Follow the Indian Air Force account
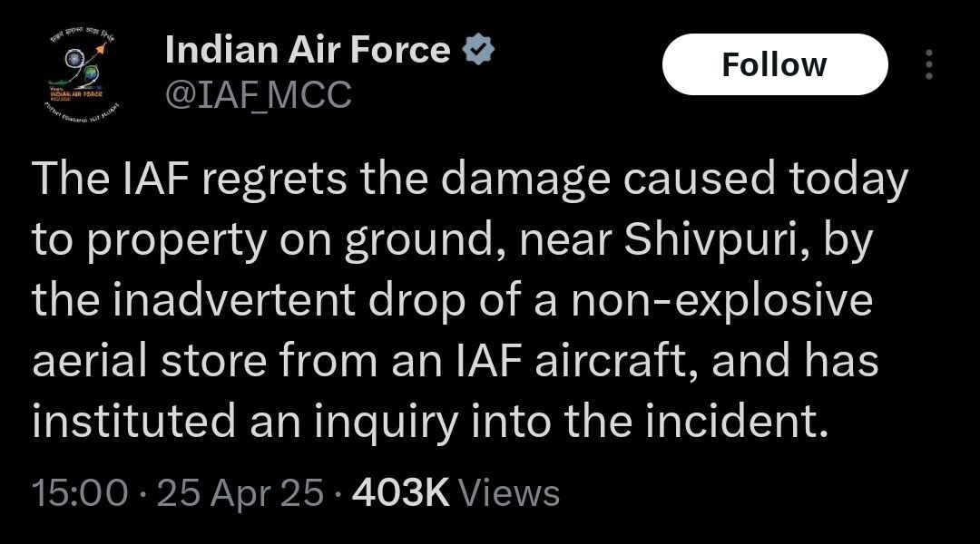The image size is (980, 544). (774, 64)
